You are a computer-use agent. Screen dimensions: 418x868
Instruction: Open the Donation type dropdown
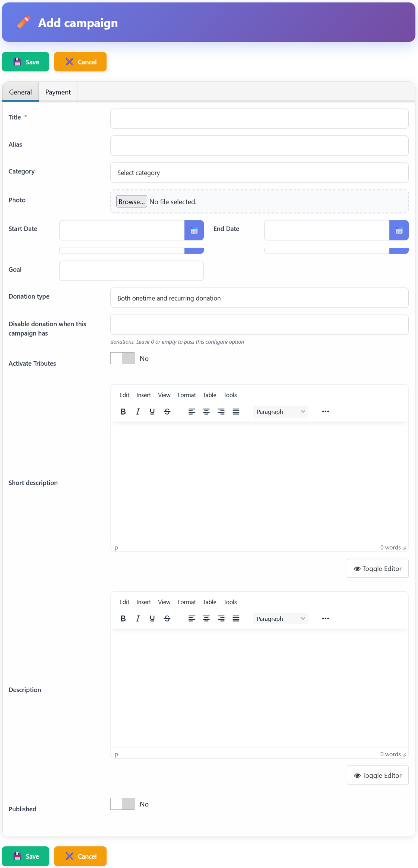259,298
